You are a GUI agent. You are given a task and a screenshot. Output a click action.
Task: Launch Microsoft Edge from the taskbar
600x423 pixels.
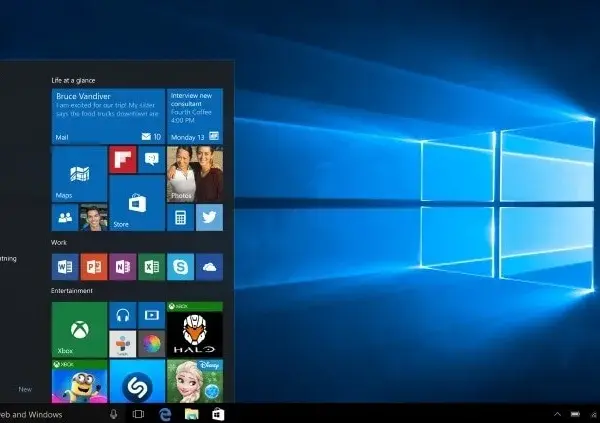click(165, 414)
